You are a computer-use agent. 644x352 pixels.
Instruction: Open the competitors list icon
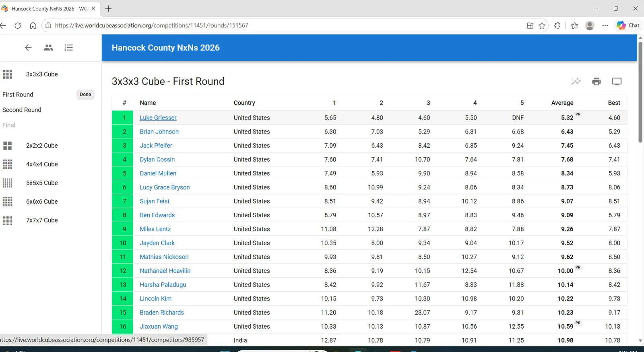pos(48,47)
